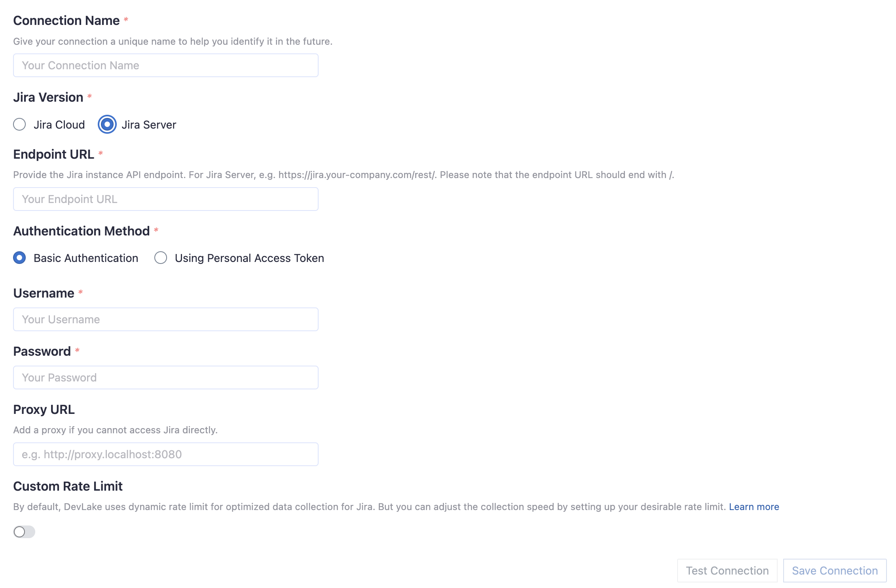
Task: Click the Authentication Method heading
Action: [x=82, y=231]
